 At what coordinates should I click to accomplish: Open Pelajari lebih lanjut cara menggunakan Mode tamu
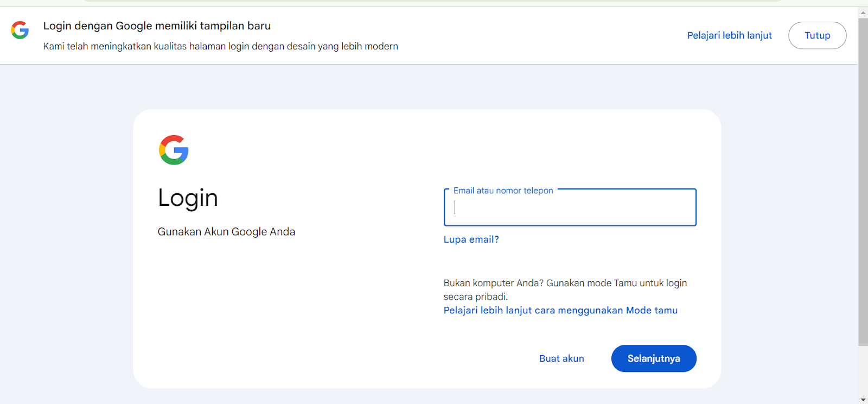[x=560, y=310]
